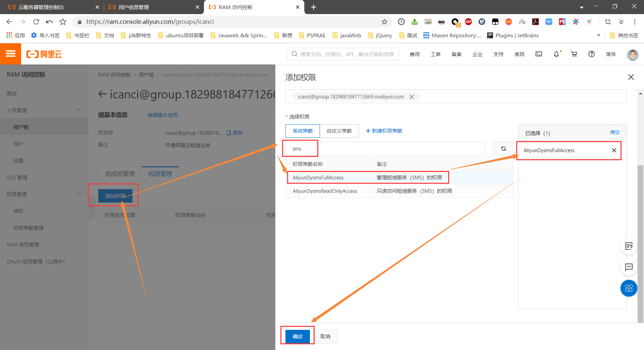Reload the browser page
Viewport: 644px width, 350px height.
click(36, 22)
